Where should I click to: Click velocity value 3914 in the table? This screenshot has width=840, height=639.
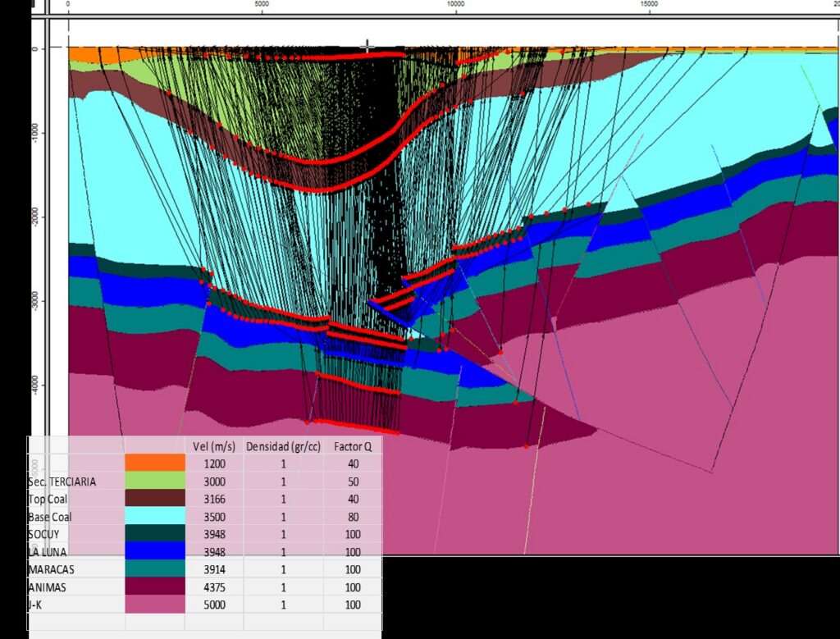pos(214,570)
